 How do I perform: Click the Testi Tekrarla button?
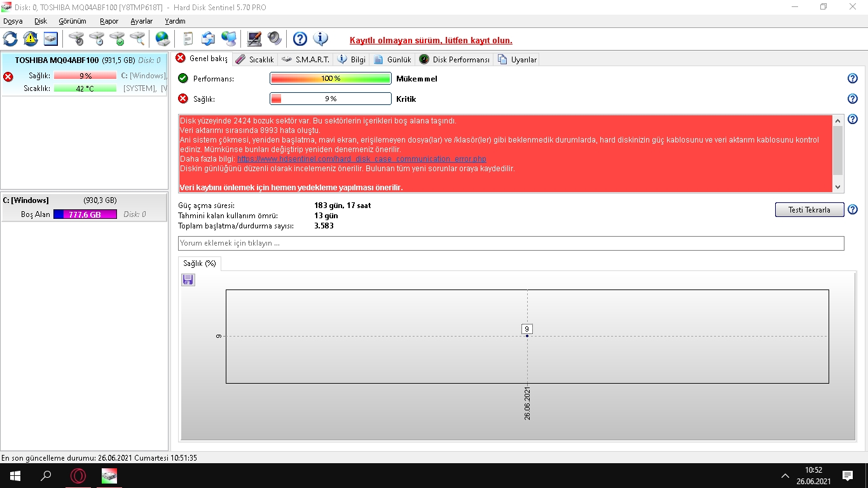click(x=809, y=210)
